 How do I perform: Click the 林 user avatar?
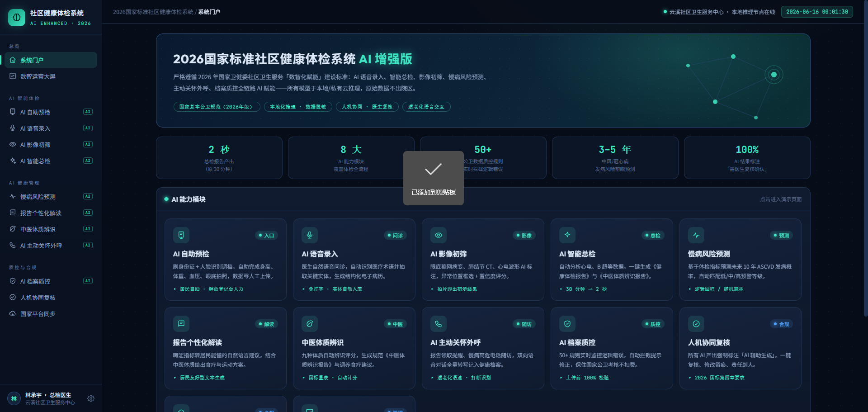point(14,398)
